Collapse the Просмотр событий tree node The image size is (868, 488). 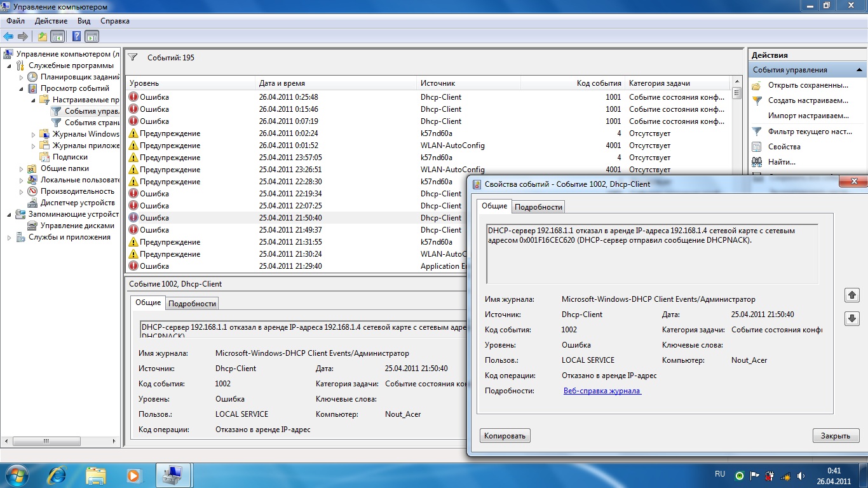point(22,88)
